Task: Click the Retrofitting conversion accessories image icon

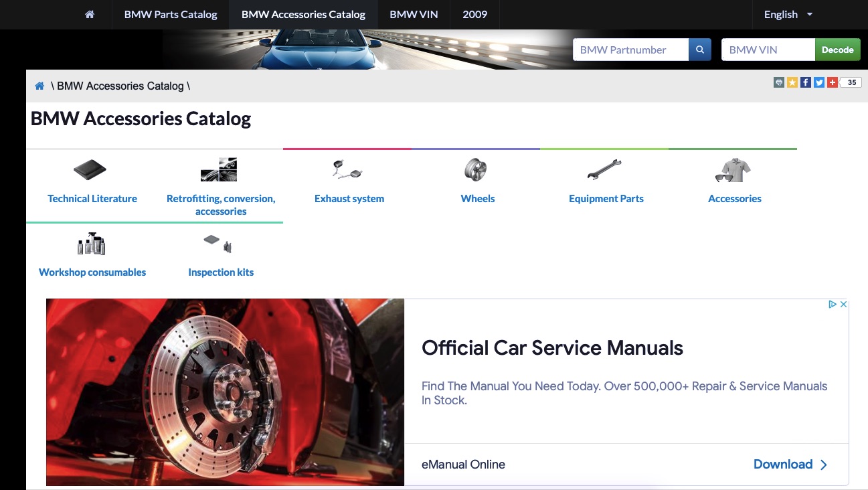Action: pos(219,170)
